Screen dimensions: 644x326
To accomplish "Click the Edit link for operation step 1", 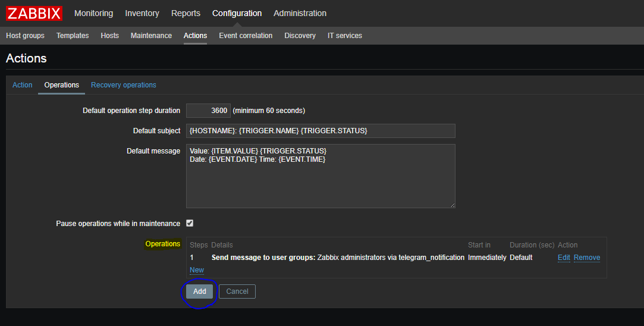I will click(564, 258).
